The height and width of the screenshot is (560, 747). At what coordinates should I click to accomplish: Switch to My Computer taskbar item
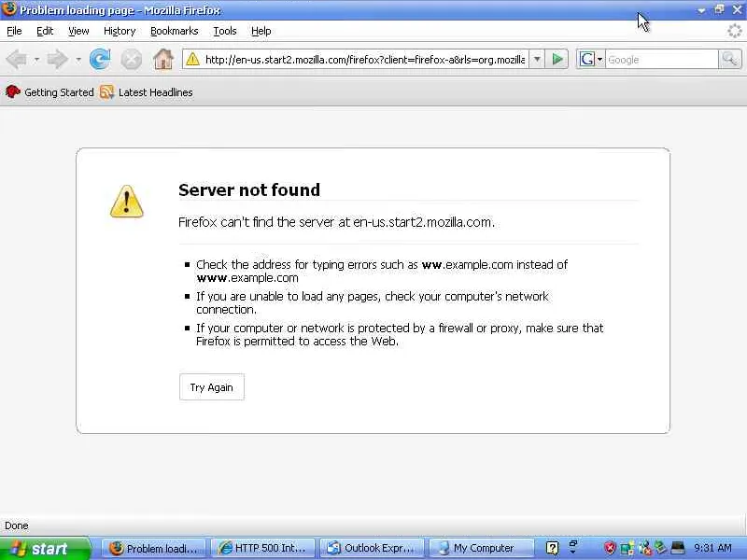[x=481, y=549]
